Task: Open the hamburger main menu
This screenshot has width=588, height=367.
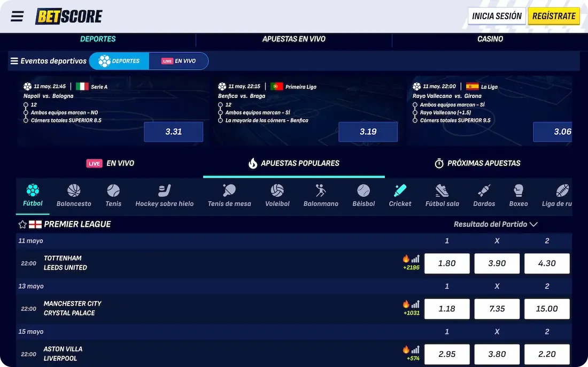Action: coord(17,16)
